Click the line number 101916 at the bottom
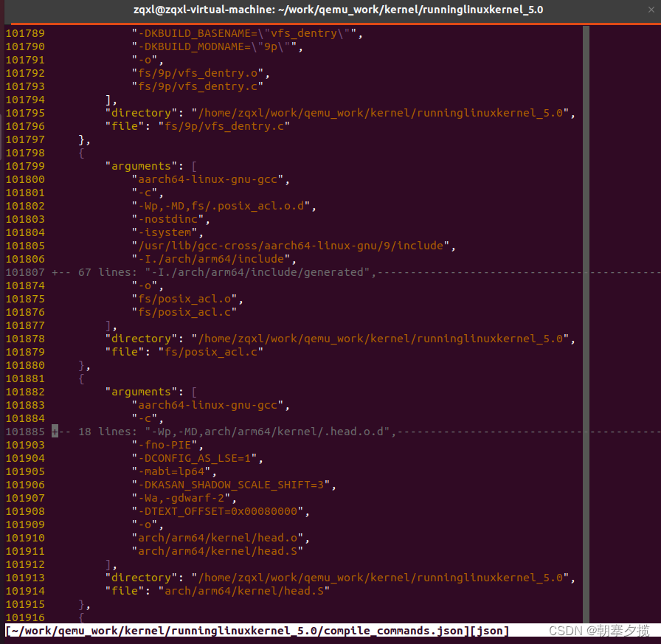The width and height of the screenshot is (661, 644). (25, 617)
